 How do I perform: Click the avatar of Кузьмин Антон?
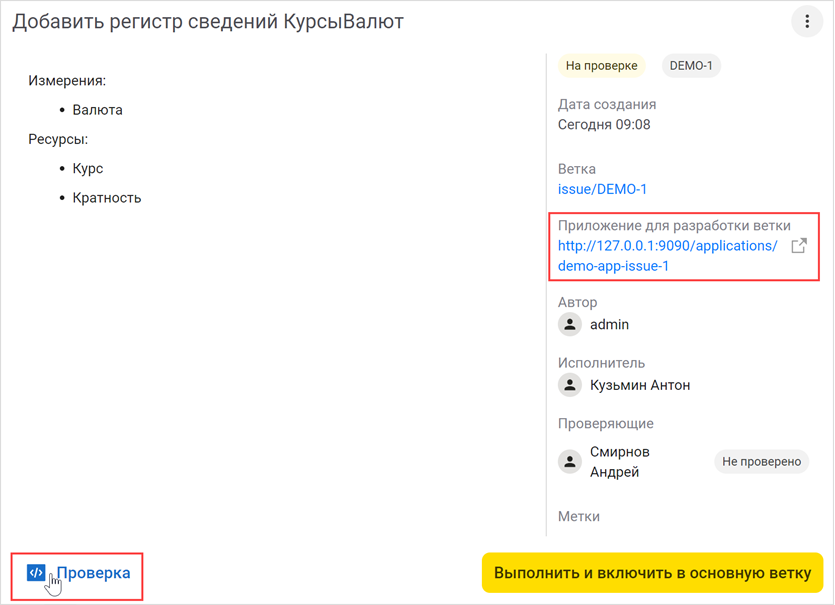(569, 384)
